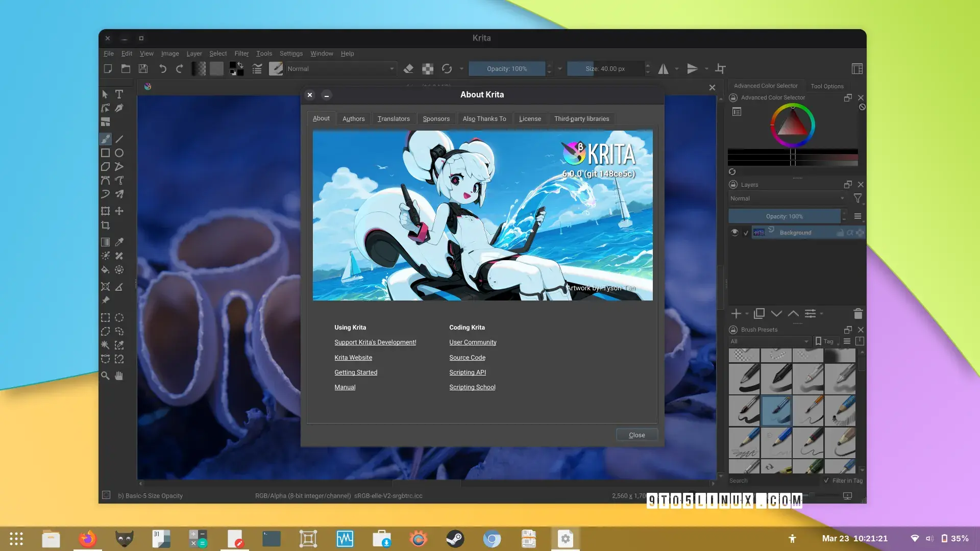Screen dimensions: 980x551
Task: Click the Opacity 100% slider in toolbar
Action: [506, 69]
